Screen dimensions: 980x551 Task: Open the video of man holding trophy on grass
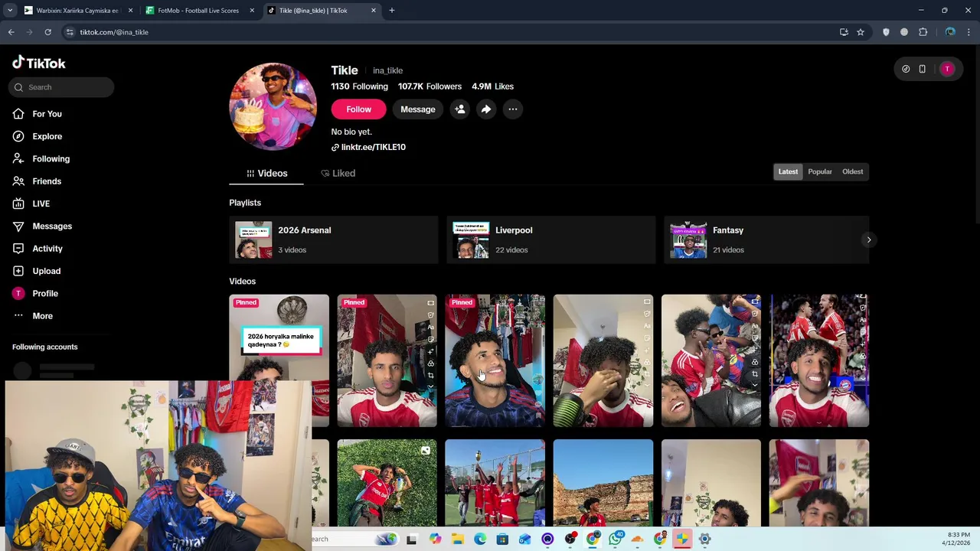(387, 483)
